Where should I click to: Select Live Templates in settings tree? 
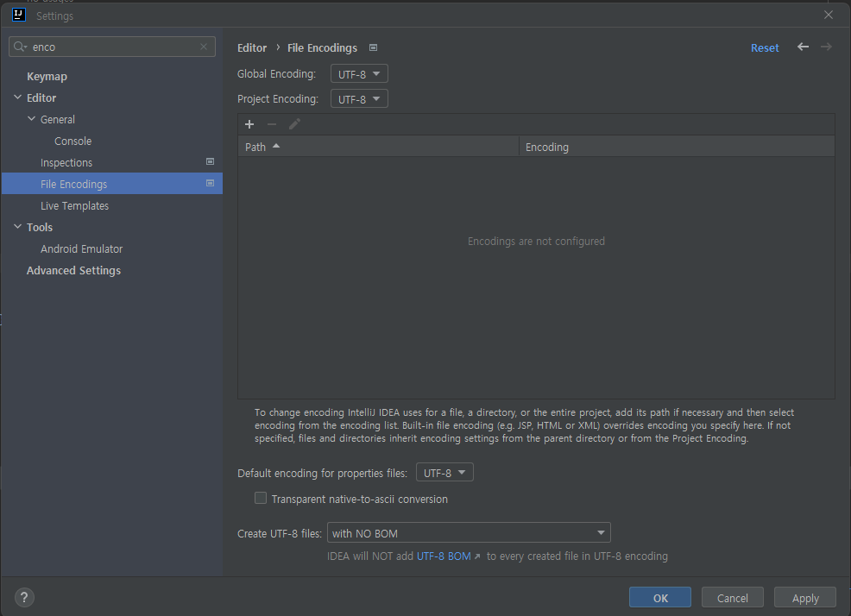coord(74,205)
